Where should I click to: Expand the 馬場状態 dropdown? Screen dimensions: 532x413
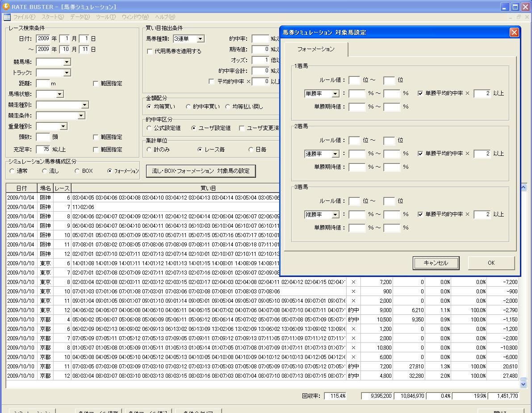click(60, 94)
